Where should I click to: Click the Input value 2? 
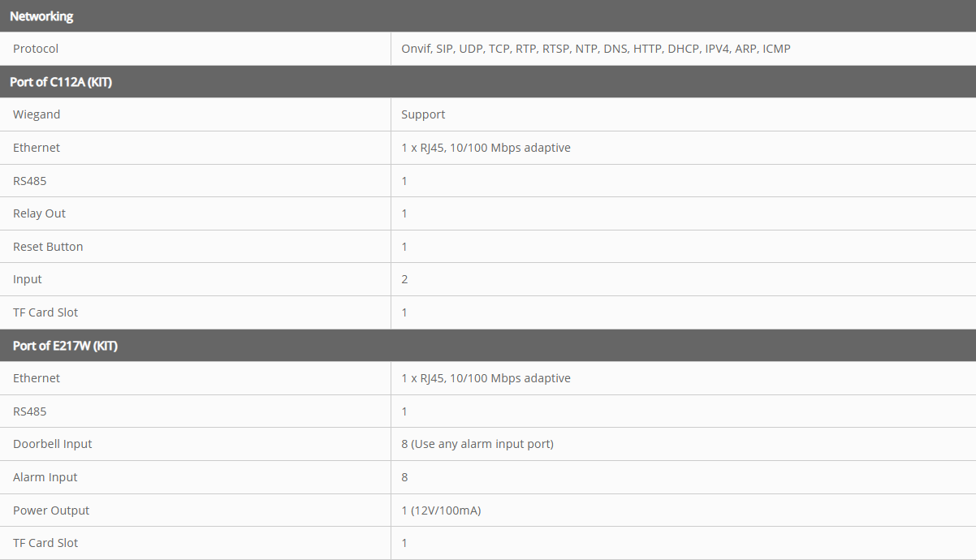point(404,279)
